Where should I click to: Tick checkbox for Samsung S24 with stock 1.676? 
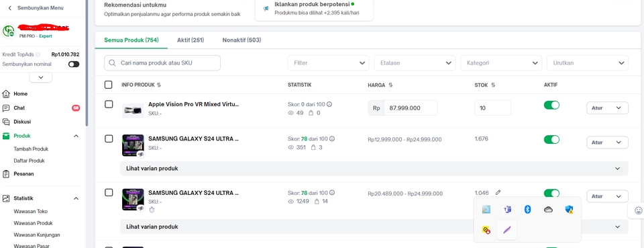click(109, 138)
